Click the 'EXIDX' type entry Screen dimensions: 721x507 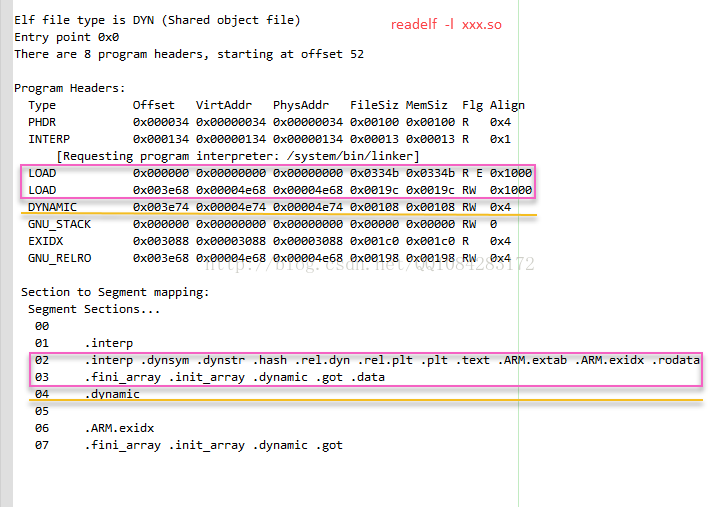click(46, 241)
